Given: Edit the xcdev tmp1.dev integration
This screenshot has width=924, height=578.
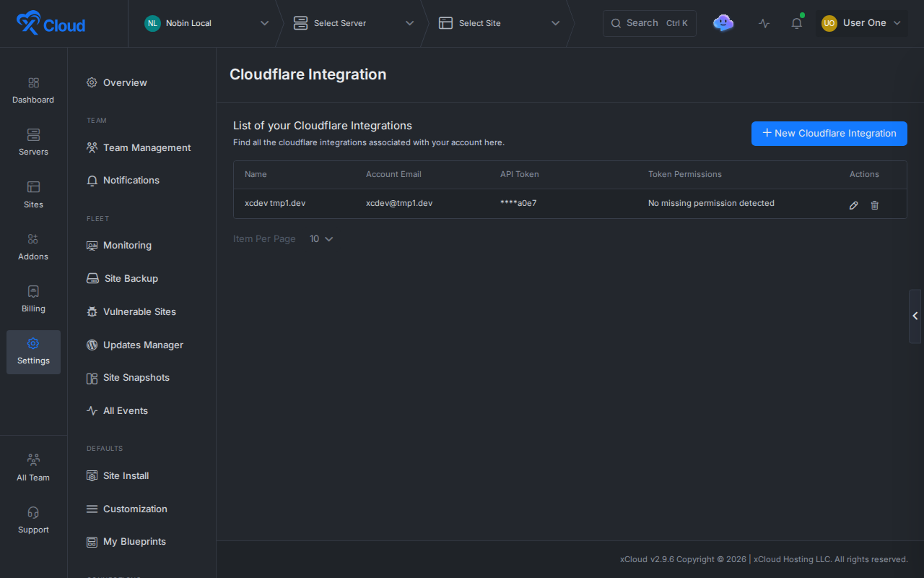Looking at the screenshot, I should coord(854,205).
